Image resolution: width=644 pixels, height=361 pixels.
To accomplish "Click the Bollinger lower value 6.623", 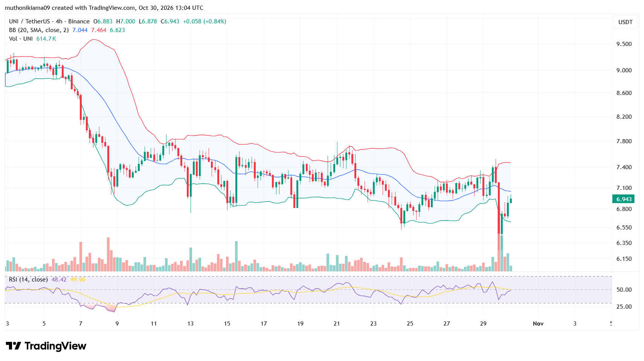I will 118,30.
